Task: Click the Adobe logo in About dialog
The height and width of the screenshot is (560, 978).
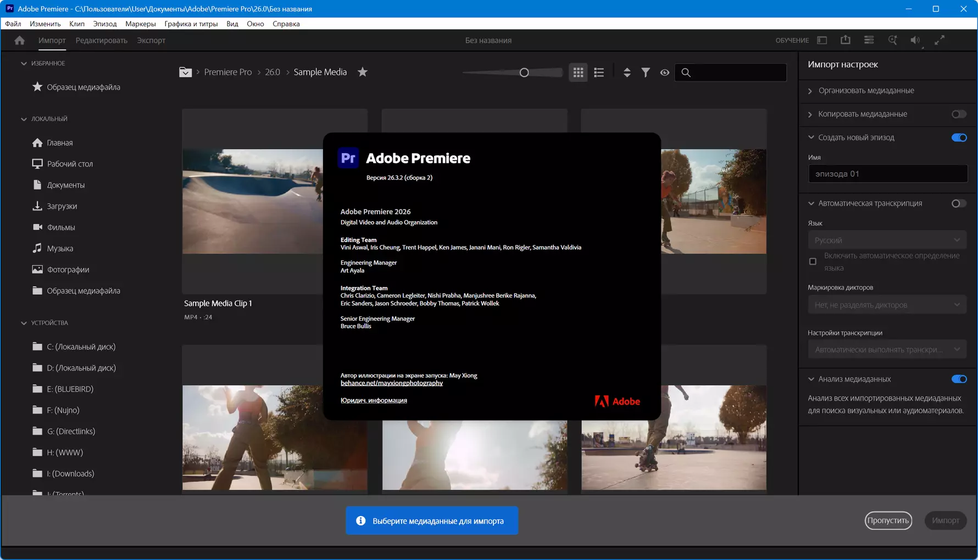Action: pos(617,401)
